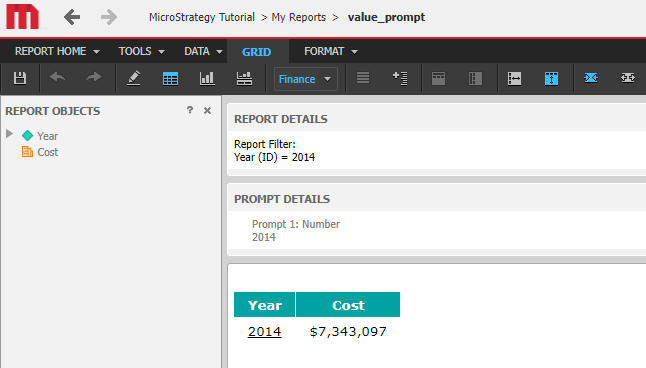Open help for Report Objects panel
646x368 pixels.
[190, 110]
